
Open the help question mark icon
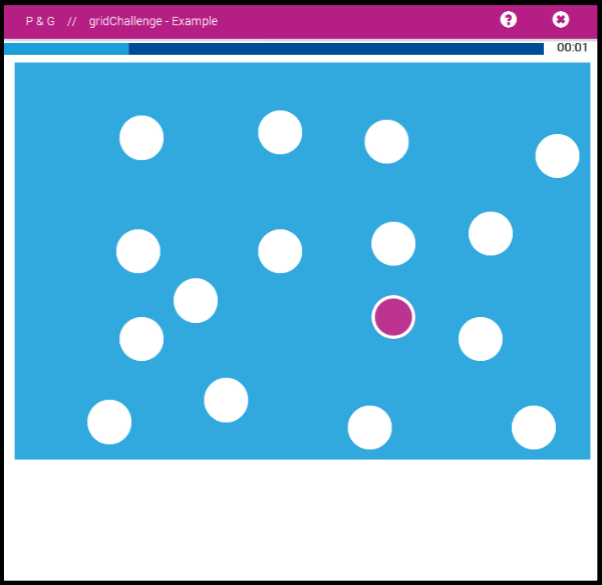[508, 20]
